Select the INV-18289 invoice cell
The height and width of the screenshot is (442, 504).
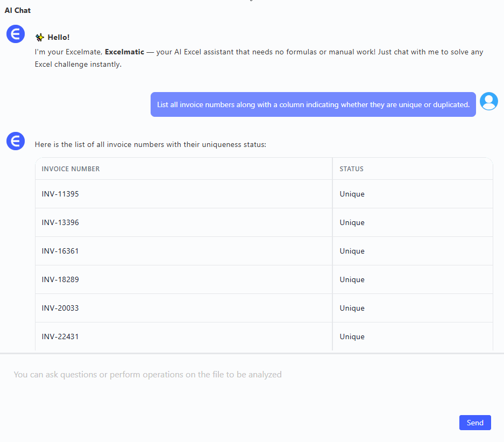60,279
